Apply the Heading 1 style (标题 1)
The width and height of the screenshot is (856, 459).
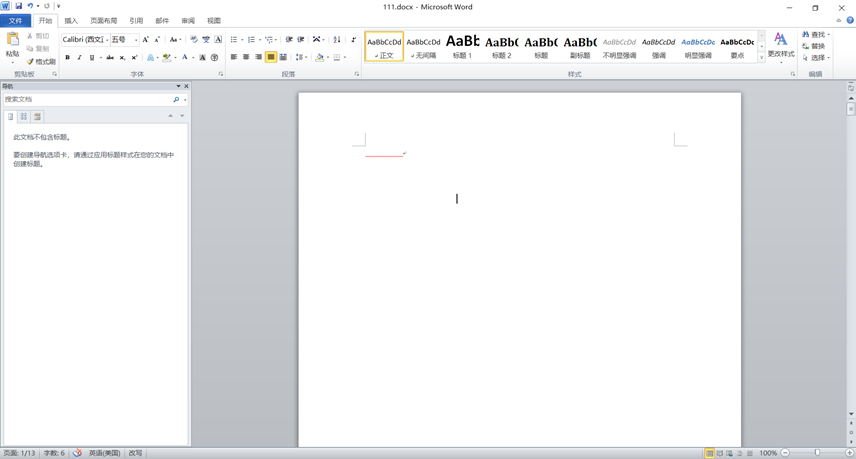pos(462,46)
